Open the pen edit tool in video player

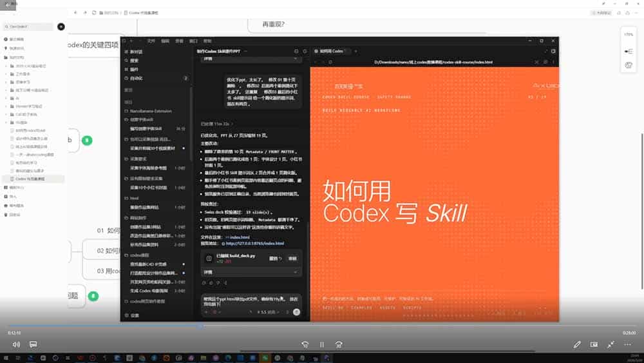(577, 344)
